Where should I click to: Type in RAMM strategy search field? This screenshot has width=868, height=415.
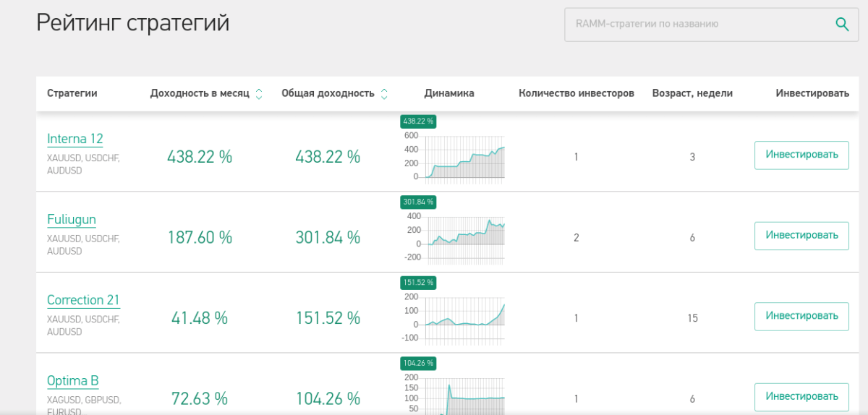[694, 25]
